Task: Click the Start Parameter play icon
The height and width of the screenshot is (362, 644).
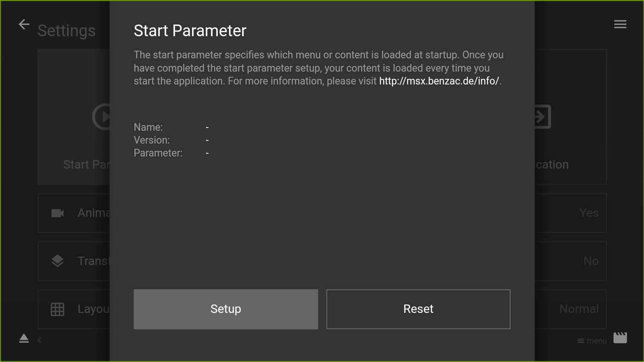Action: (x=101, y=117)
